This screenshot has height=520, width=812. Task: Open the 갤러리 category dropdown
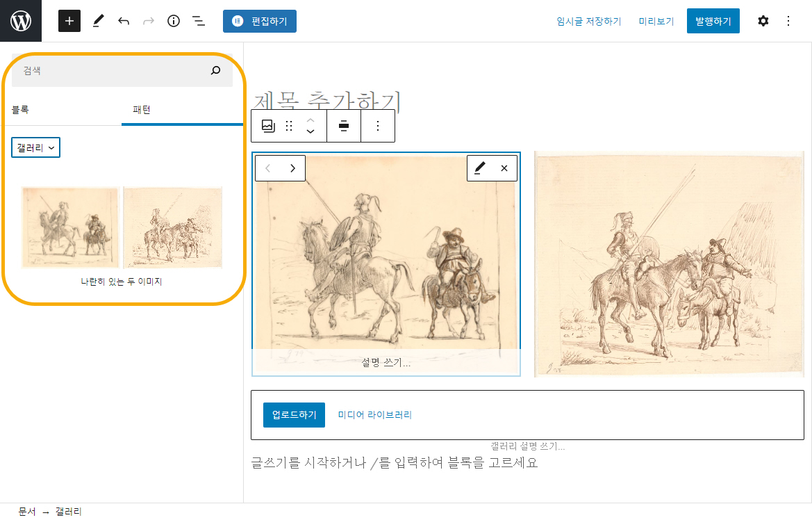(35, 148)
